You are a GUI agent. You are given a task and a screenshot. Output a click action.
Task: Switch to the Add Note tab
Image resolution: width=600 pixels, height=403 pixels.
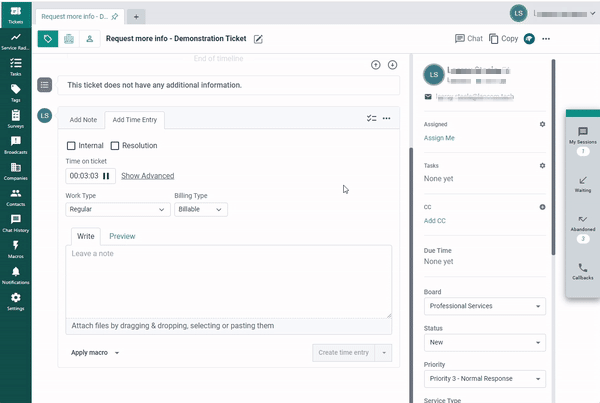coord(83,120)
